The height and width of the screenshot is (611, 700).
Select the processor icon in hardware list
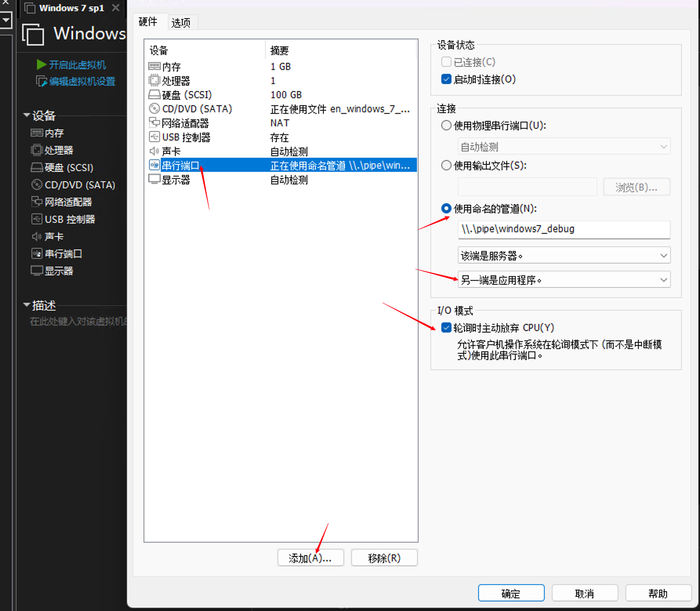[x=154, y=80]
